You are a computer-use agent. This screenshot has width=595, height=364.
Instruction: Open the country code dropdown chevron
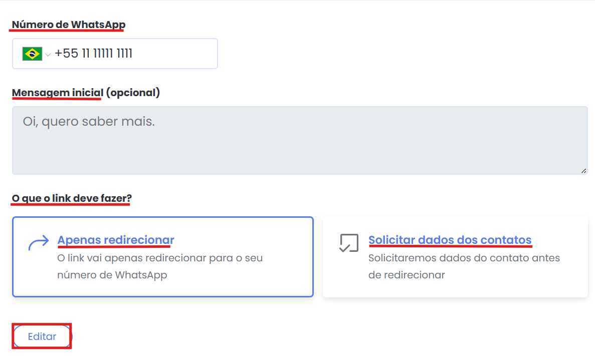pos(48,54)
